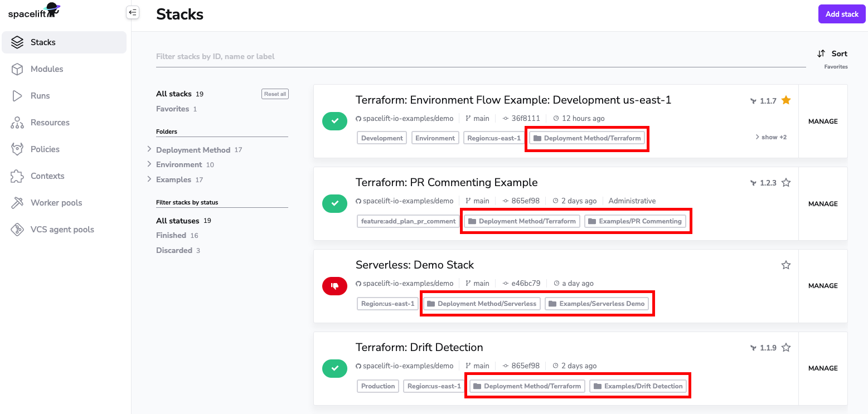Expand the Environment folder
This screenshot has height=414, width=868.
(149, 164)
